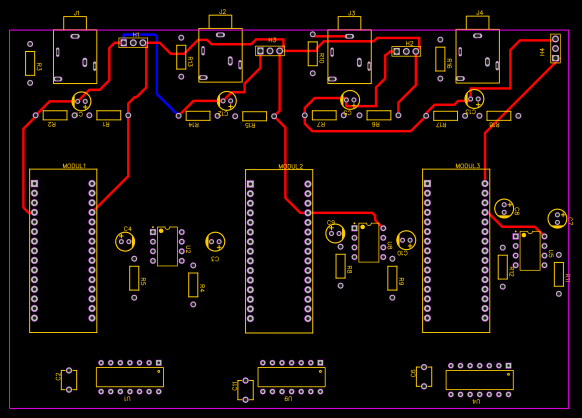Select the U1 DIP chip footprint

130,377
